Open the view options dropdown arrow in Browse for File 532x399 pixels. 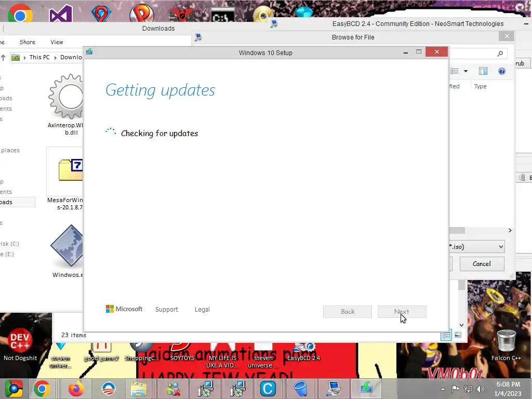[466, 71]
